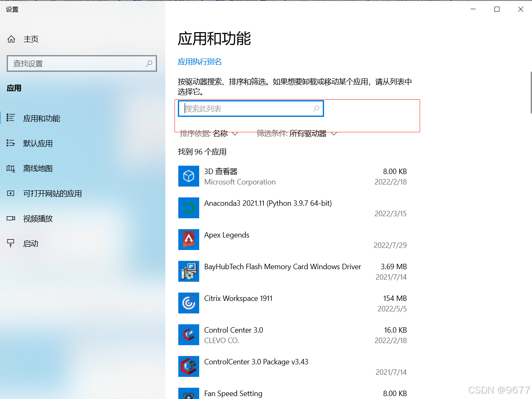
Task: Click 2022/3/15 date of Anaconda3
Action: click(390, 213)
